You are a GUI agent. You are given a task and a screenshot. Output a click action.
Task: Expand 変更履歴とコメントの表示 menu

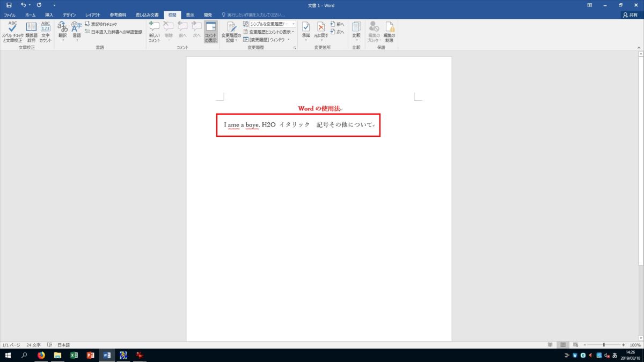[x=268, y=32]
